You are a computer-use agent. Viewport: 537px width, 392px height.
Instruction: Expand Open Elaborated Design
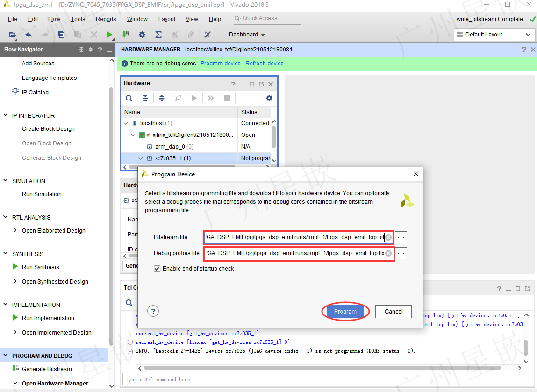[15, 230]
